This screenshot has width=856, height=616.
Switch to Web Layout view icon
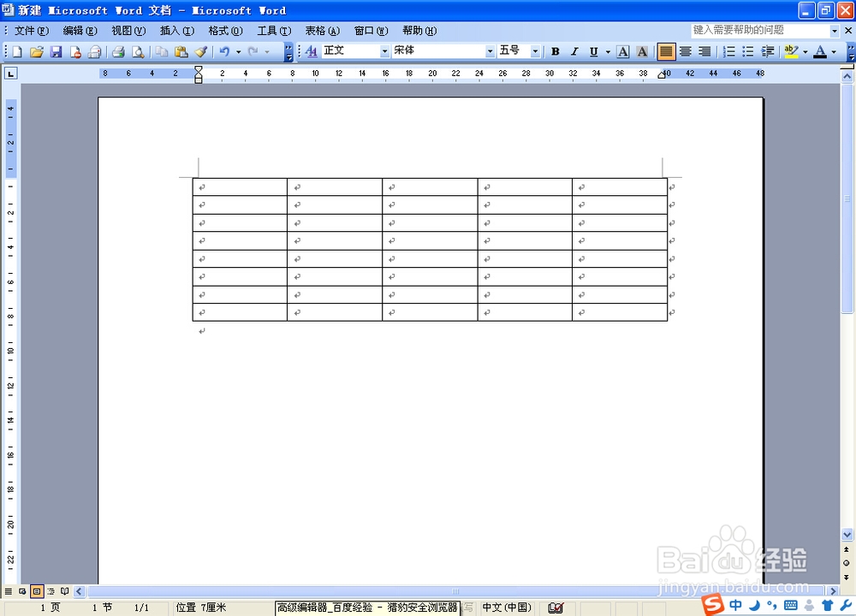coord(22,591)
